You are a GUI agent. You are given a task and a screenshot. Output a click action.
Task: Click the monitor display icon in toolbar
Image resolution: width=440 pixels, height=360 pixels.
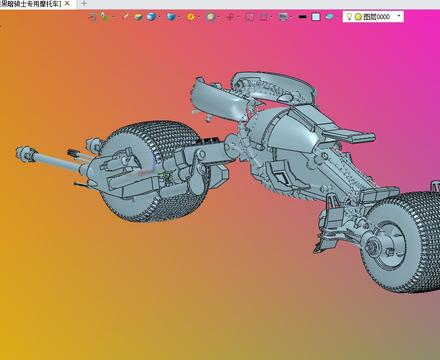click(x=283, y=17)
